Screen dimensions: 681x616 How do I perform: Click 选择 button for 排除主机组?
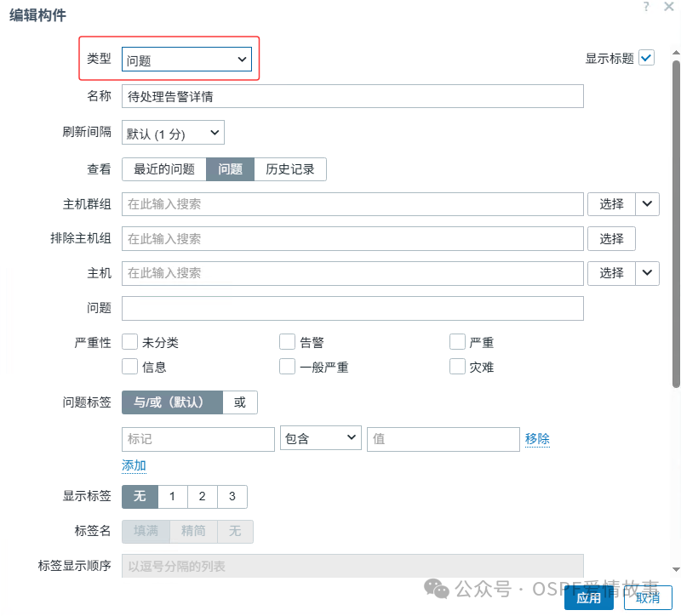tap(611, 239)
